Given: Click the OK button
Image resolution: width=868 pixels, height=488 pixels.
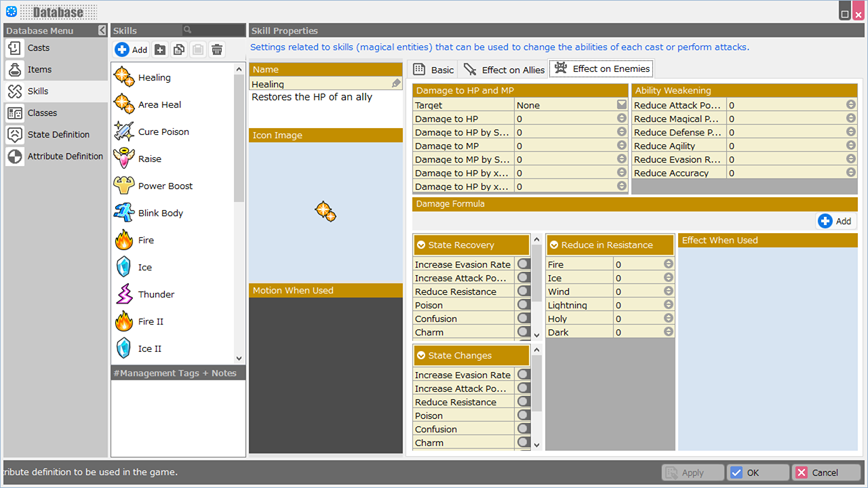Looking at the screenshot, I should [x=757, y=472].
